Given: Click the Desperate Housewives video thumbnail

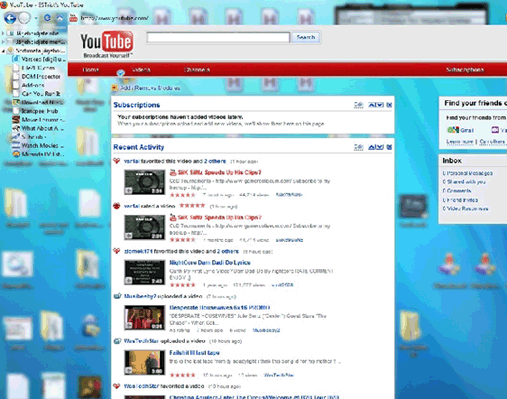Looking at the screenshot, I should (144, 318).
